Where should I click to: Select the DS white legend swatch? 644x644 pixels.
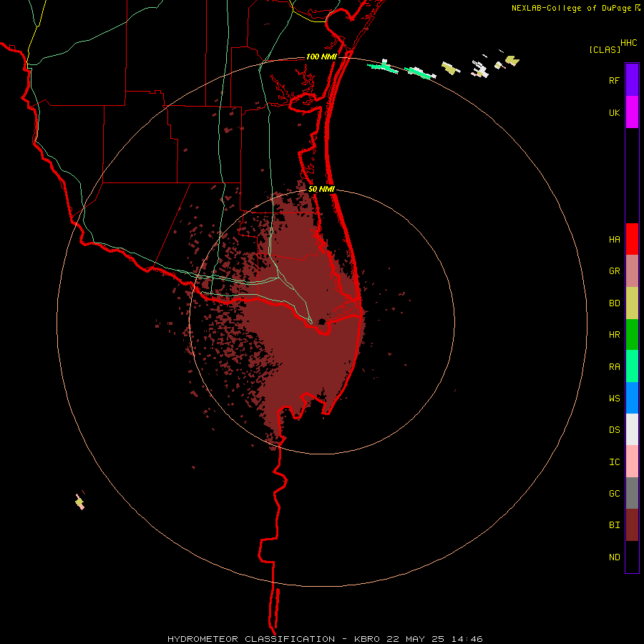[632, 429]
